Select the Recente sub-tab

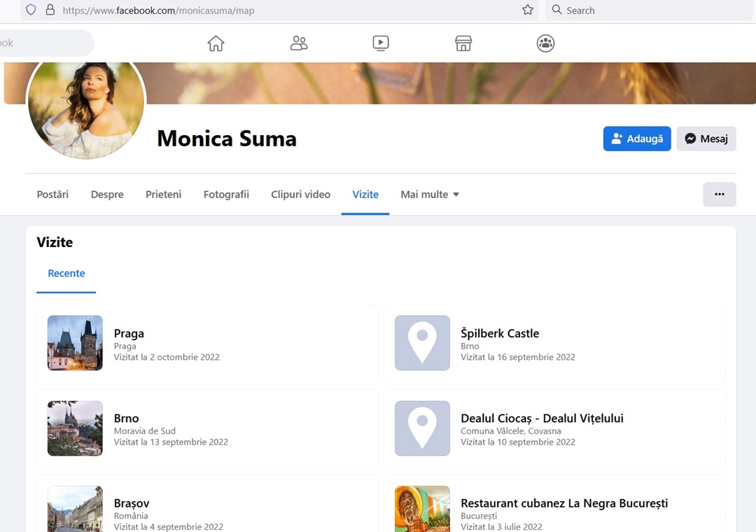pos(66,274)
